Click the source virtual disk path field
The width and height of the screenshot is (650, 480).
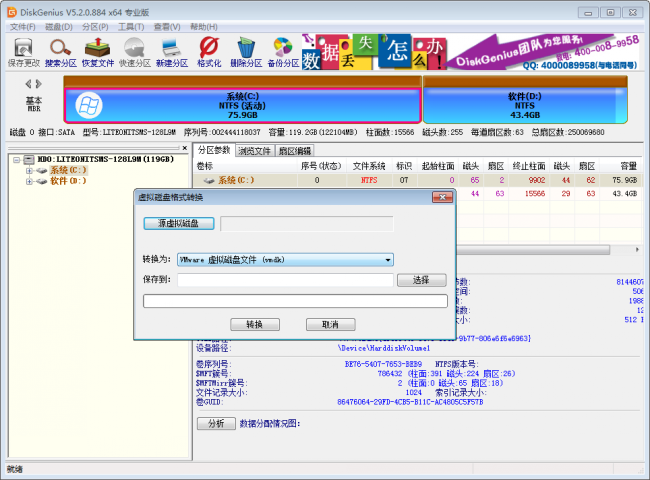(x=307, y=223)
